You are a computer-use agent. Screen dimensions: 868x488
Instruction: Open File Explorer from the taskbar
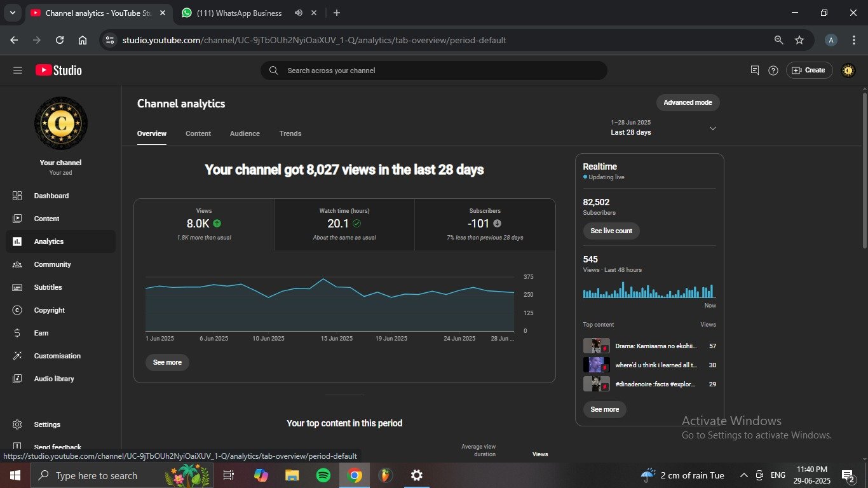tap(292, 475)
